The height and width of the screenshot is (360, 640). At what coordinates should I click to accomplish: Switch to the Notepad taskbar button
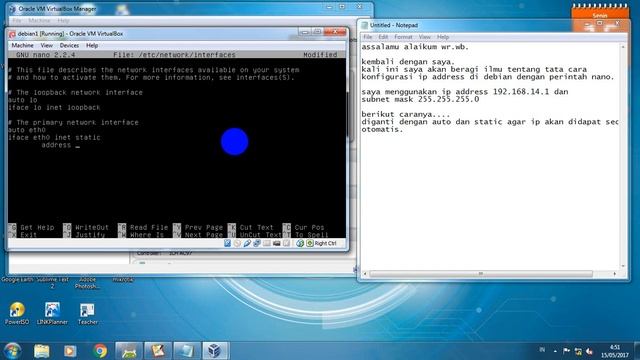187,351
